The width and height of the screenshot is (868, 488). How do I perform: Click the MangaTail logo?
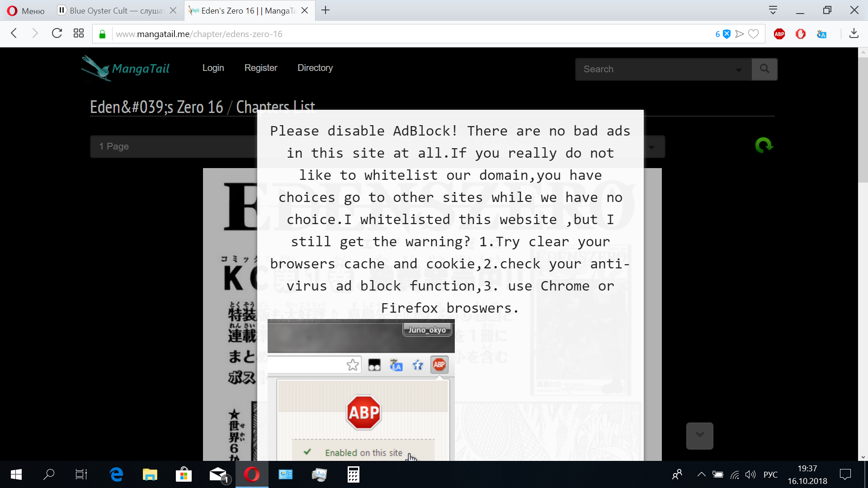(x=125, y=68)
